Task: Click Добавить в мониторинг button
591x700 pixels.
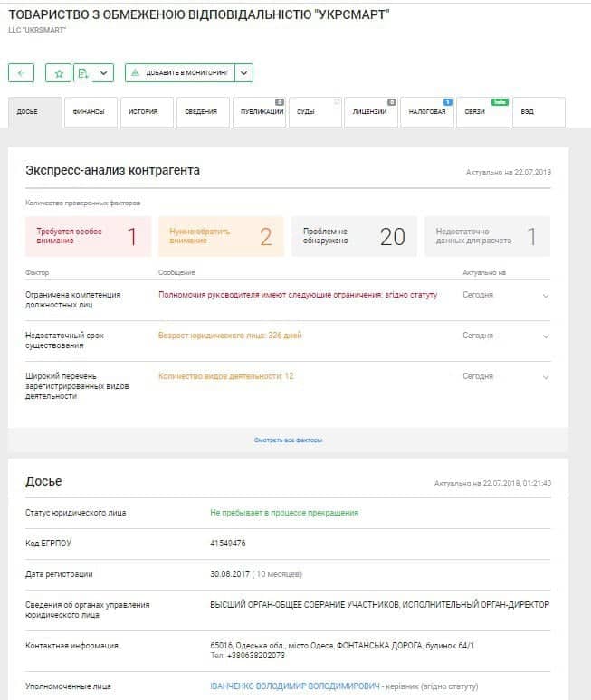Action: pos(180,72)
